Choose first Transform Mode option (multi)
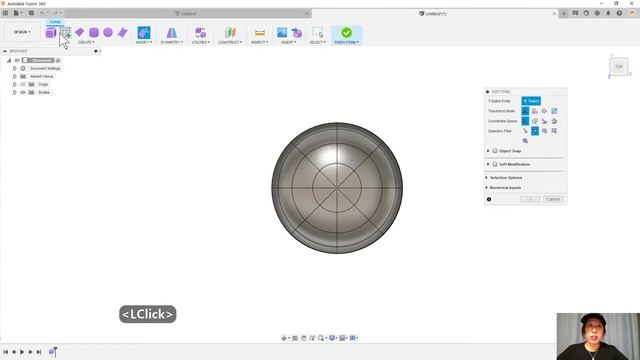The image size is (640, 360). point(525,111)
